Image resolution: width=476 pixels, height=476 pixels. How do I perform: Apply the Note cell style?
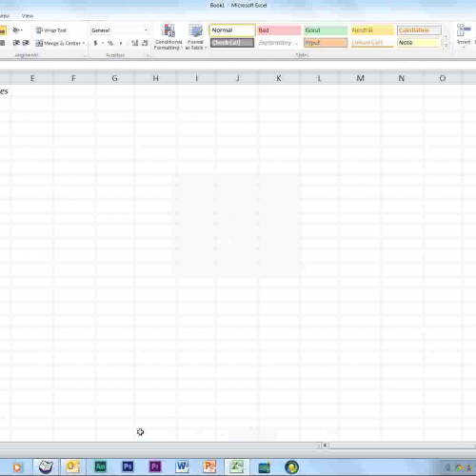[419, 43]
